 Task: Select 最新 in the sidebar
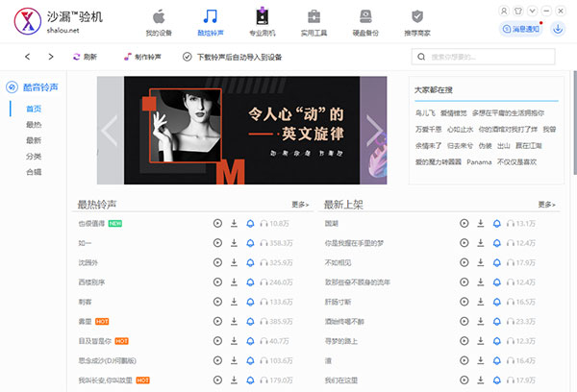[34, 140]
